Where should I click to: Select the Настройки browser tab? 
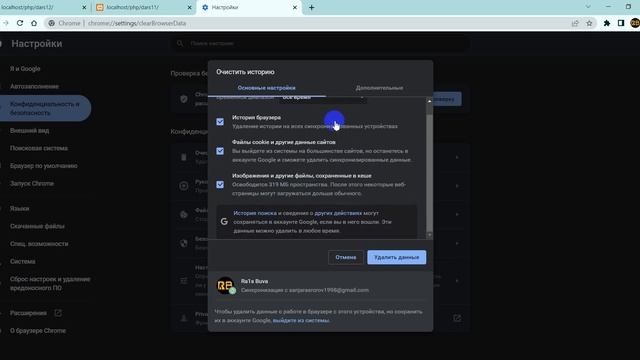(249, 7)
